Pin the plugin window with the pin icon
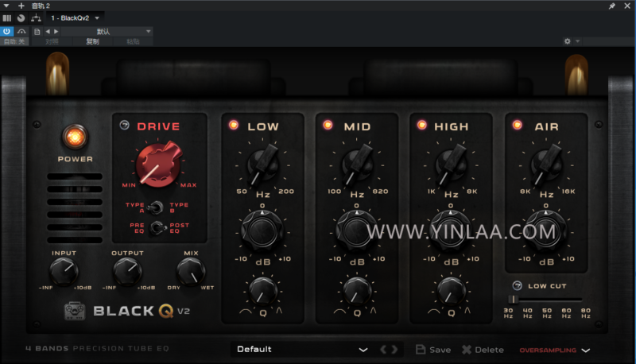 [611, 6]
